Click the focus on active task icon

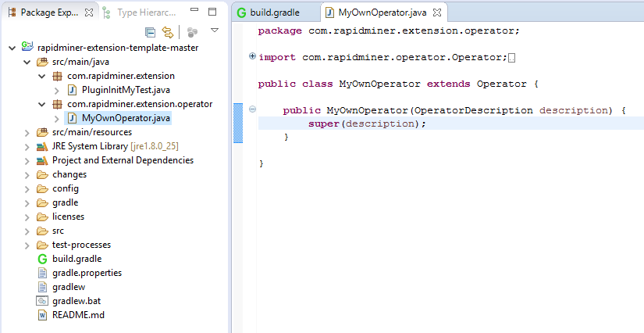click(x=192, y=32)
